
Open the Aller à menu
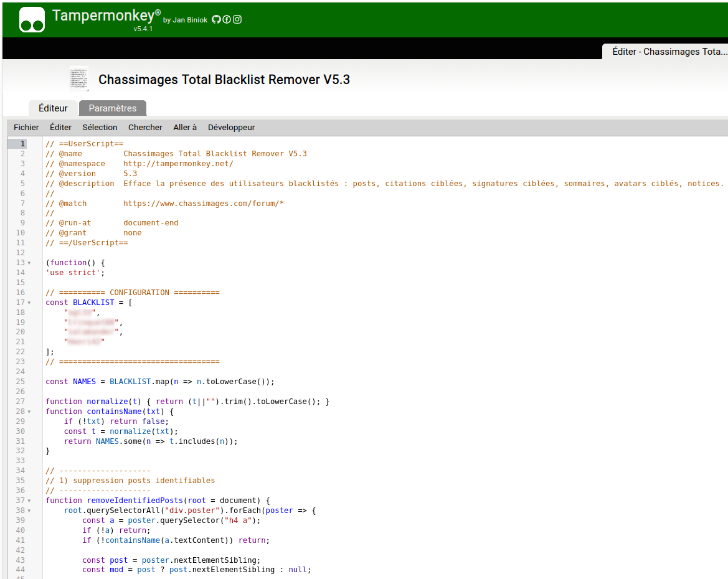tap(185, 127)
